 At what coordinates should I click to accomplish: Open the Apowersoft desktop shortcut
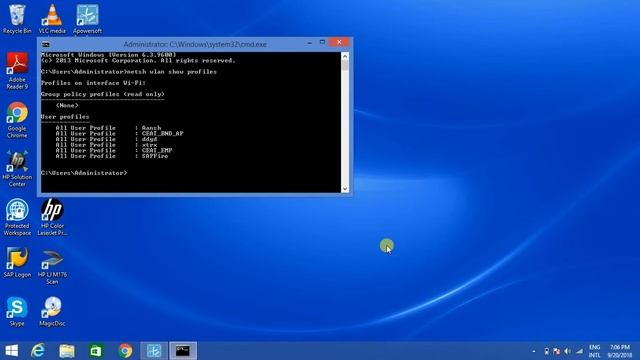tap(87, 19)
